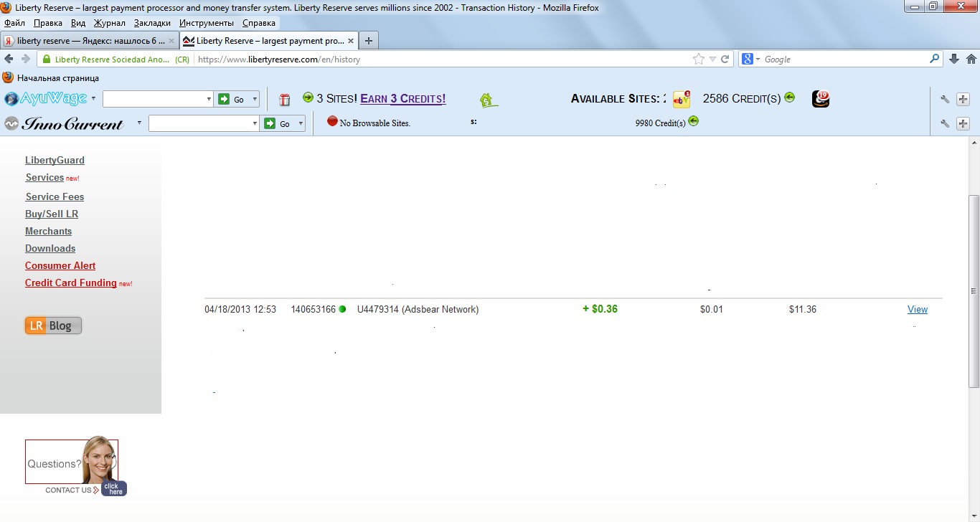Click the vertical page scrollbar thumb

974,291
